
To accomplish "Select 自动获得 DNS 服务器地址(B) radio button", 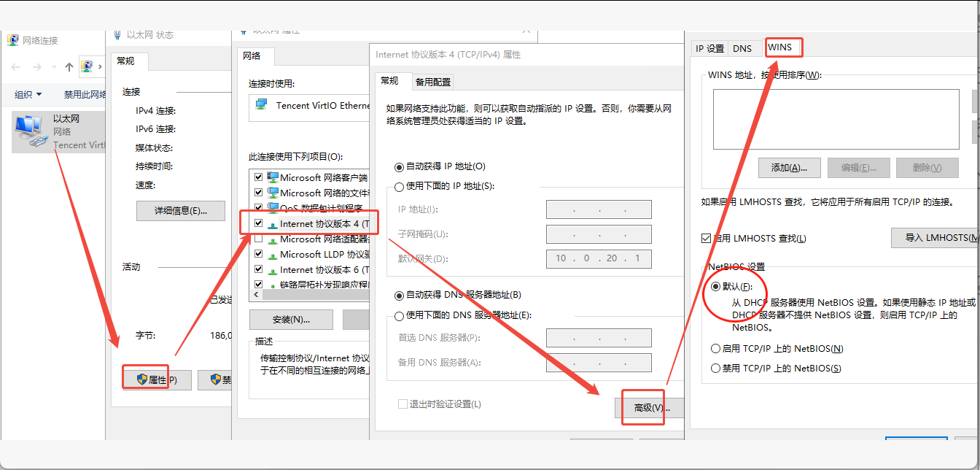I will point(399,296).
